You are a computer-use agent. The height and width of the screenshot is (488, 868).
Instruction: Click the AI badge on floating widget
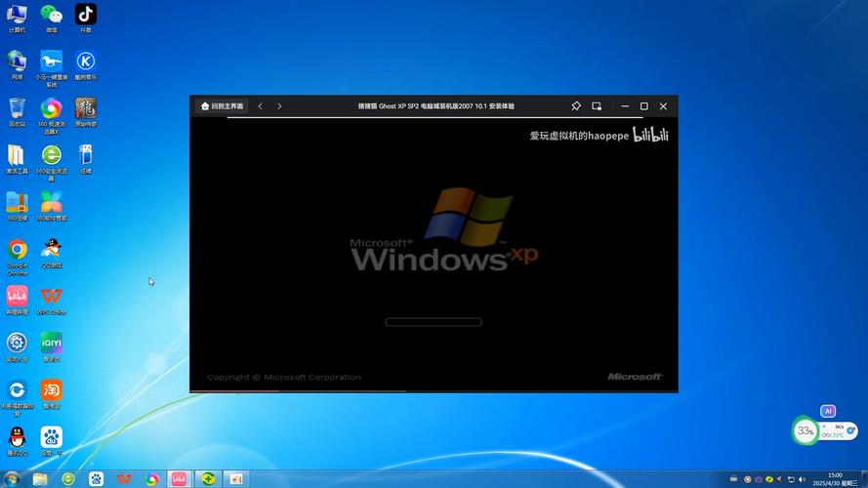point(828,411)
